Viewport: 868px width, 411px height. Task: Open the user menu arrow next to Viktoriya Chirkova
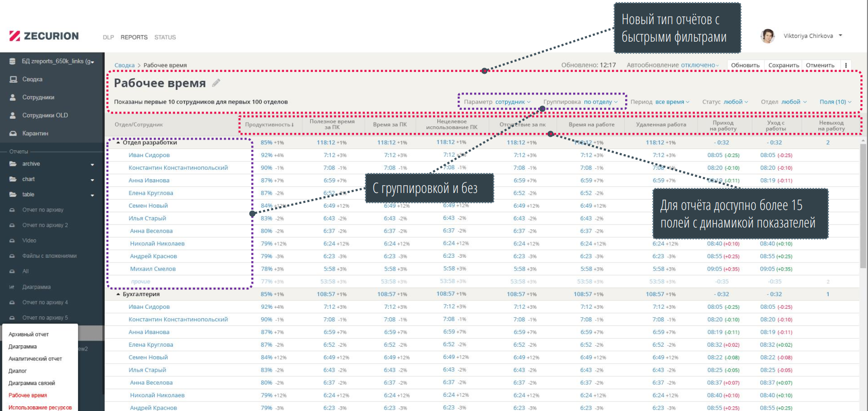[x=841, y=35]
